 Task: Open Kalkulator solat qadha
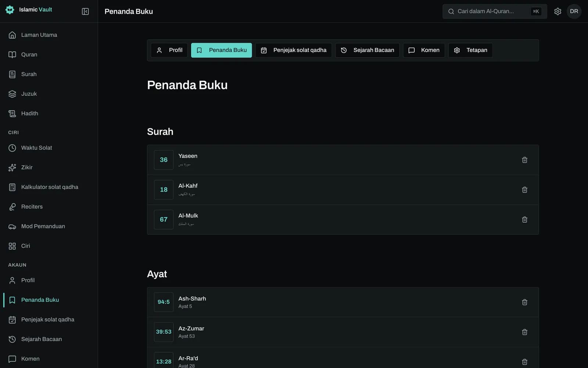coord(49,187)
